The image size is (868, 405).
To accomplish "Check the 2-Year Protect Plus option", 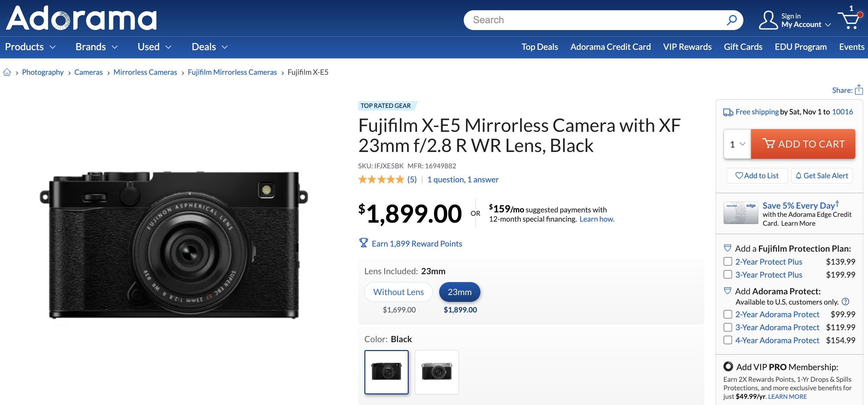I will click(x=727, y=262).
